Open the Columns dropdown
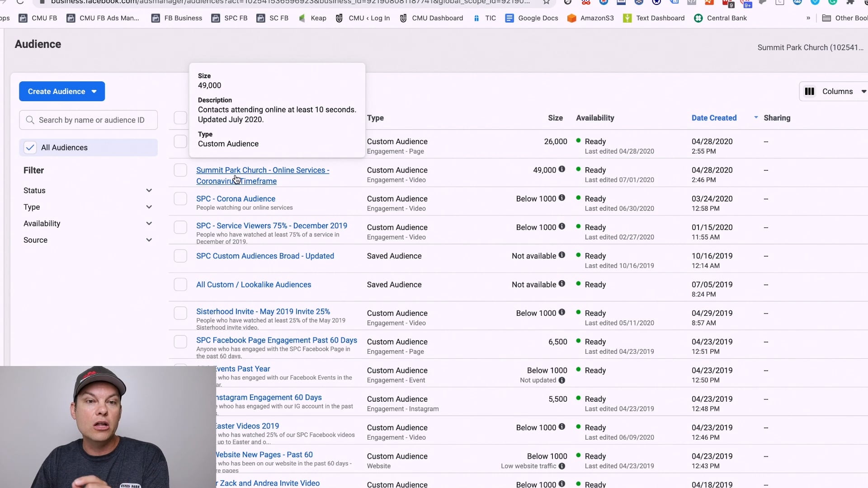Viewport: 868px width, 488px height. 835,91
